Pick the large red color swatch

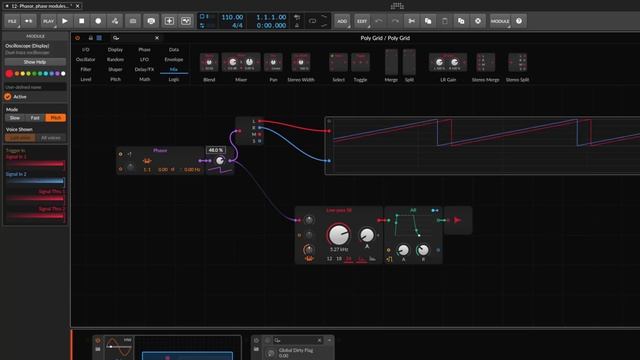(x=9, y=73)
